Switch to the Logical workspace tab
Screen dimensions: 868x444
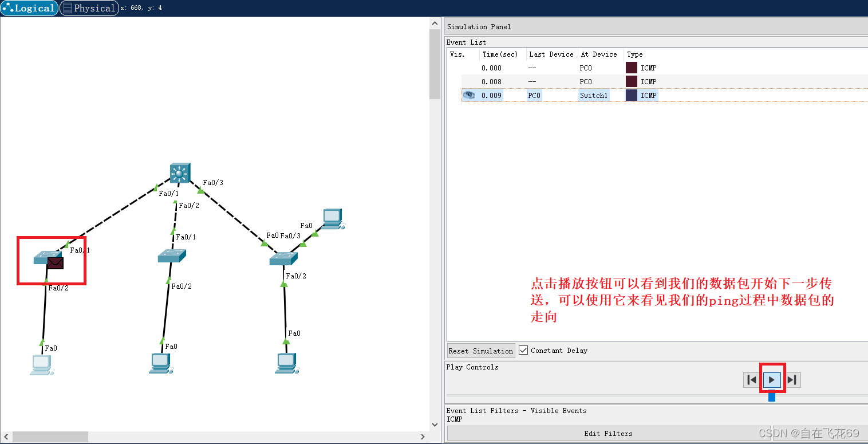pos(29,8)
